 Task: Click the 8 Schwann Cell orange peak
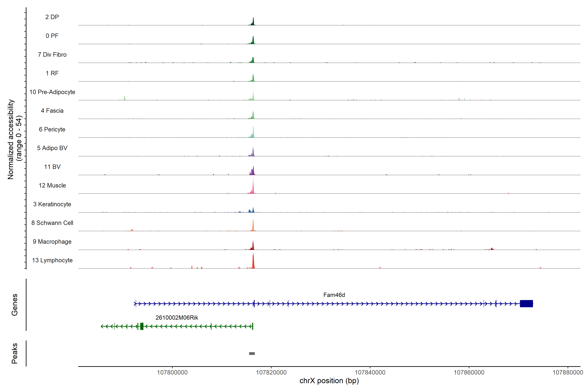(253, 226)
